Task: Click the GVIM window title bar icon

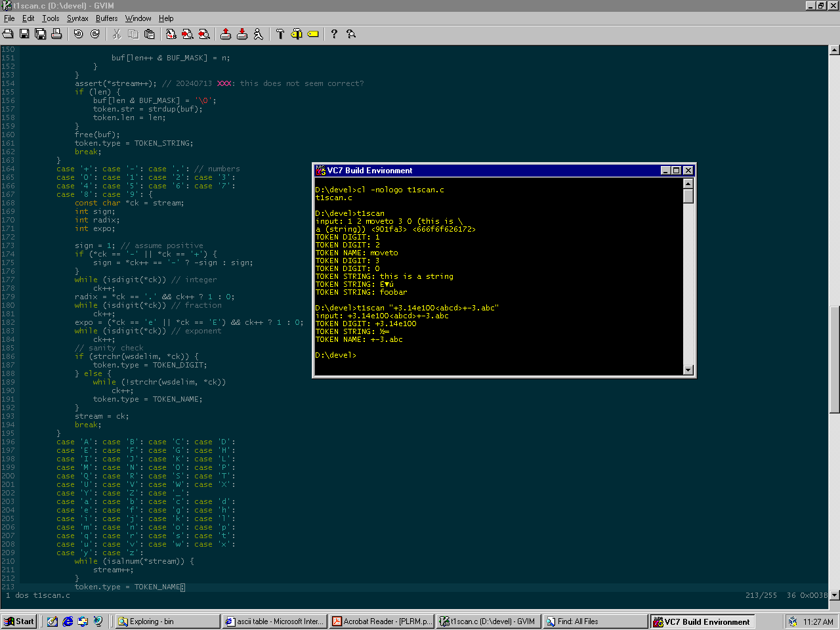Action: tap(7, 5)
